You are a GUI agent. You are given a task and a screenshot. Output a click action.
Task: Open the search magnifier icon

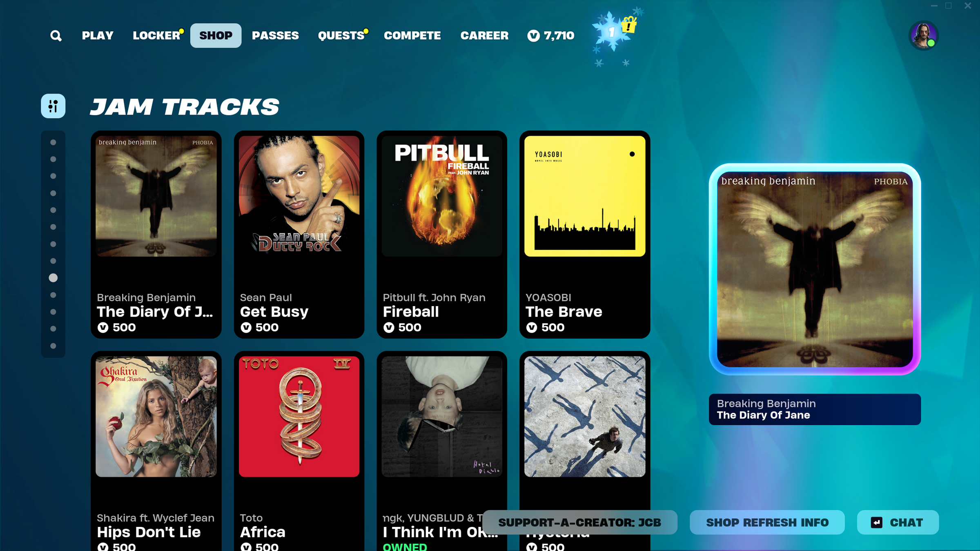pos(56,36)
